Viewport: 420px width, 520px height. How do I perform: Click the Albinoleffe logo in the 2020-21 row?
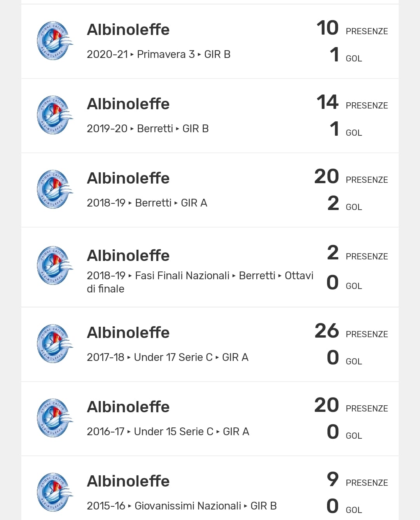point(54,41)
